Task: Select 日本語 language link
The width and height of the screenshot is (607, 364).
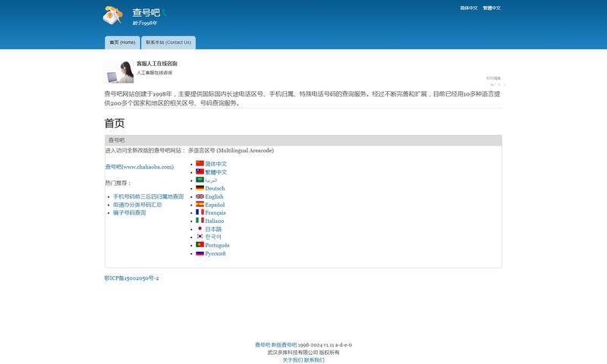Action: [213, 229]
